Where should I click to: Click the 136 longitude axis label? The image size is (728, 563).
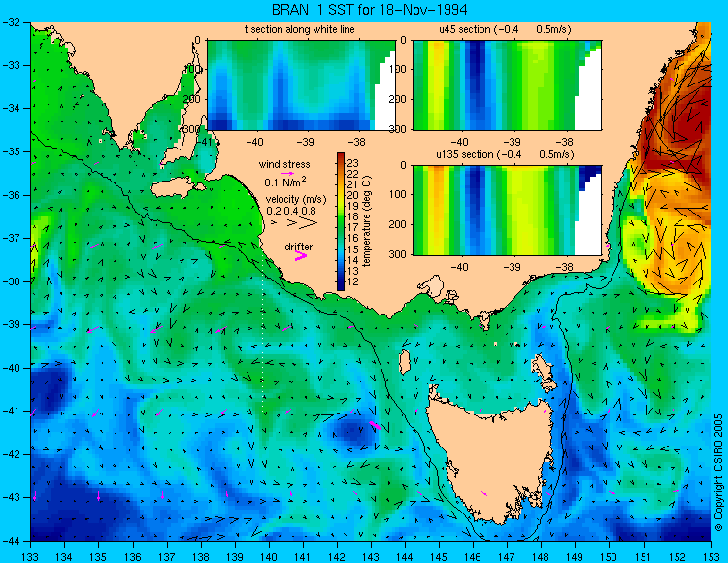point(132,557)
